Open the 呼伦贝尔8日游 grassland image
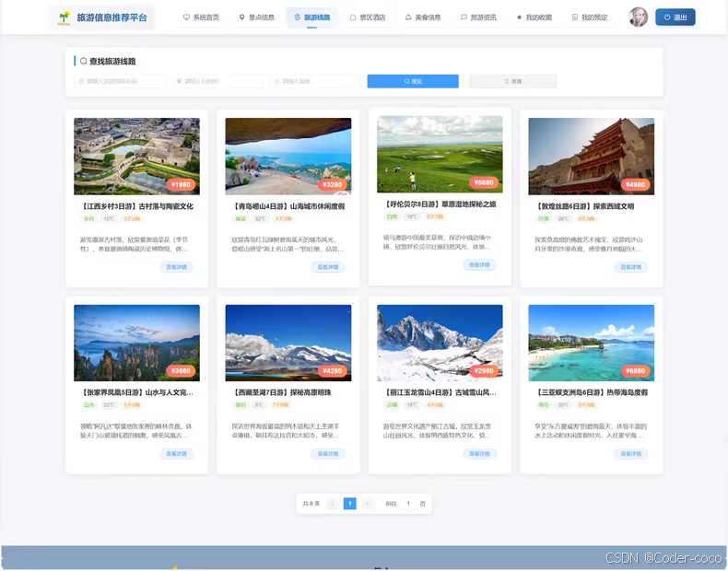 [x=440, y=154]
